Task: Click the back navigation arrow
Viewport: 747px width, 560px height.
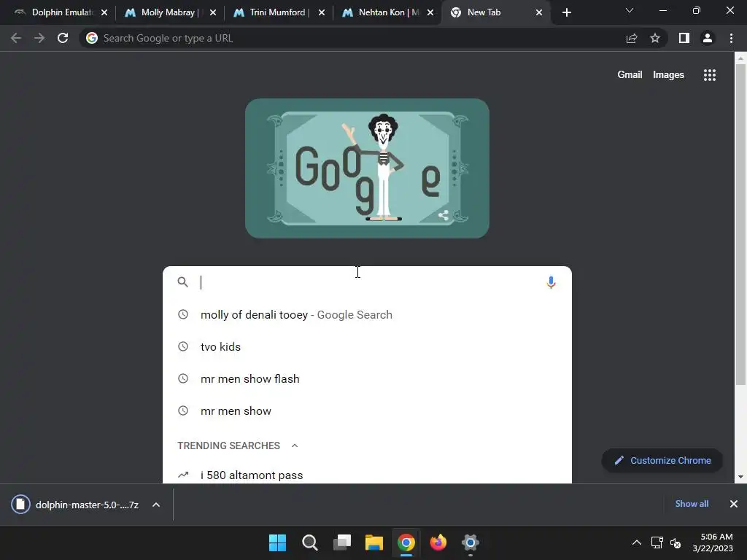Action: 16,38
